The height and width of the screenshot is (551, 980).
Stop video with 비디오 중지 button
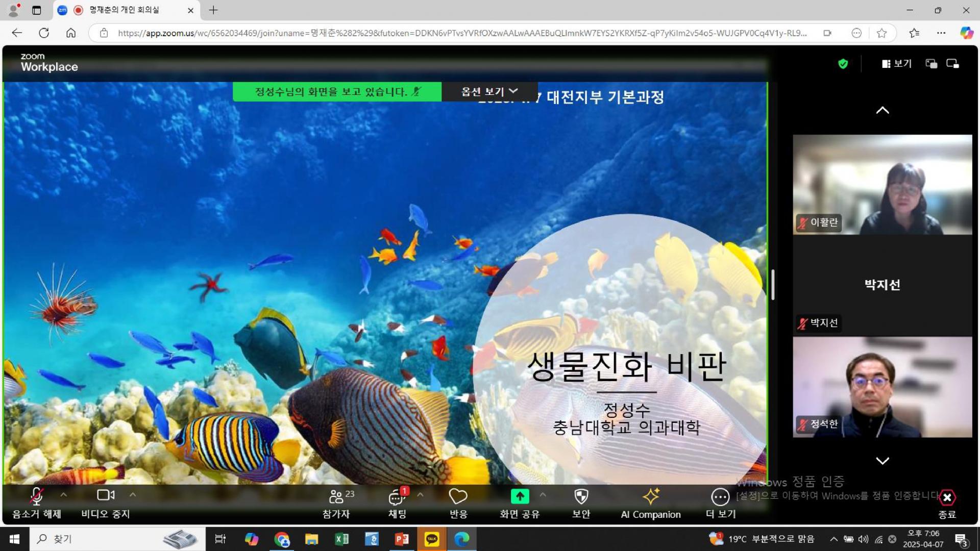pyautogui.click(x=106, y=503)
